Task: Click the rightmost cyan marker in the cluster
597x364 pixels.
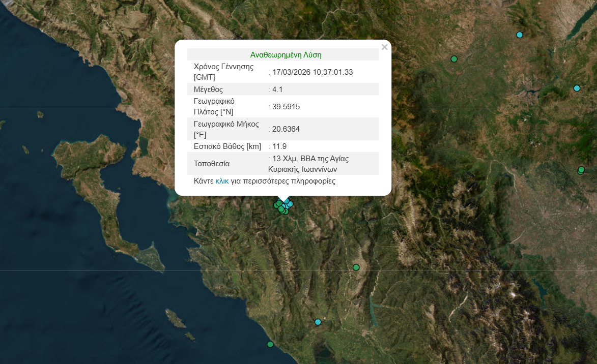Action: [290, 204]
